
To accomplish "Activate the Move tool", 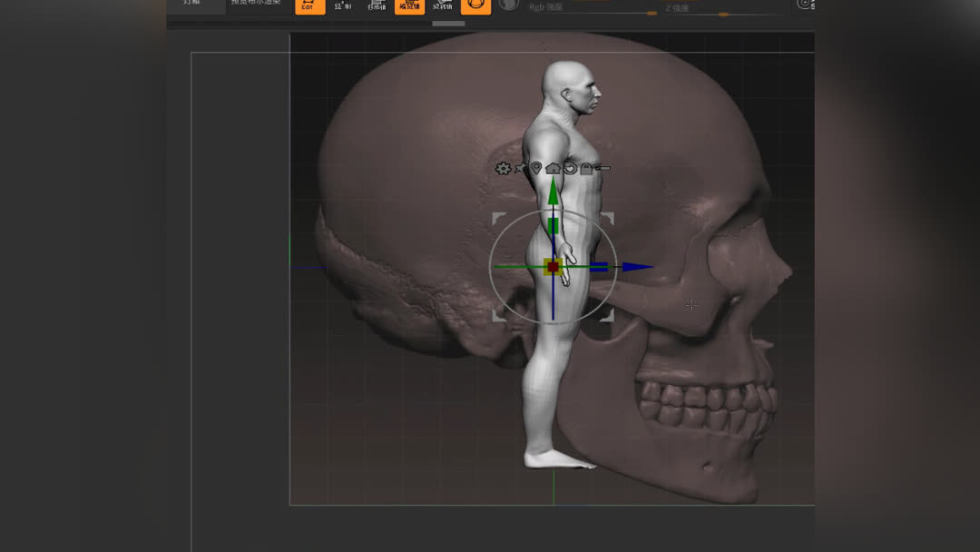I will coord(376,5).
